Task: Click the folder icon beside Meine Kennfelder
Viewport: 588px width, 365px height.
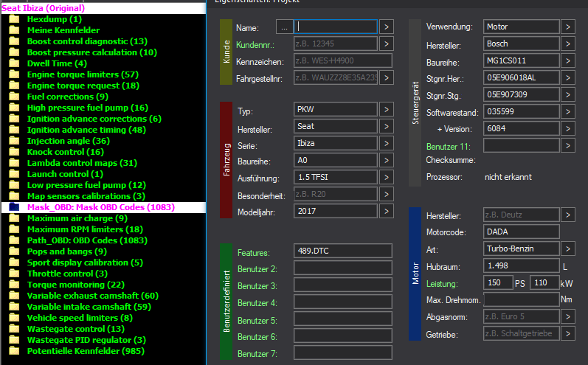Action: 14,30
